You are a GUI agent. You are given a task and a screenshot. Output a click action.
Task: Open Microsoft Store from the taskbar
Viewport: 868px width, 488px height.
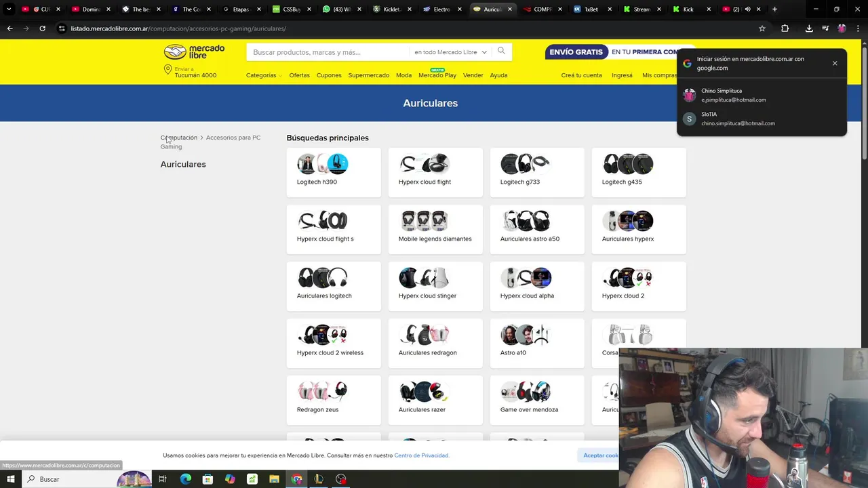point(208,479)
